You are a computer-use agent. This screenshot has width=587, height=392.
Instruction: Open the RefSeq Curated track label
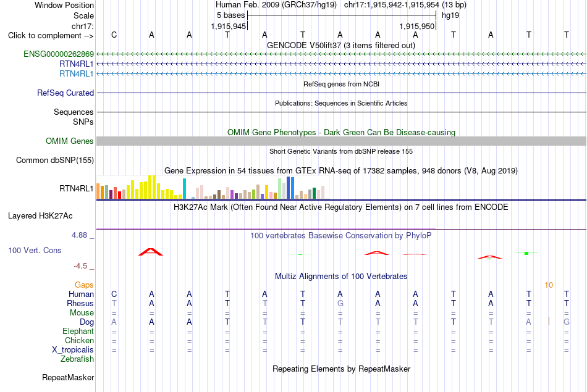point(65,93)
